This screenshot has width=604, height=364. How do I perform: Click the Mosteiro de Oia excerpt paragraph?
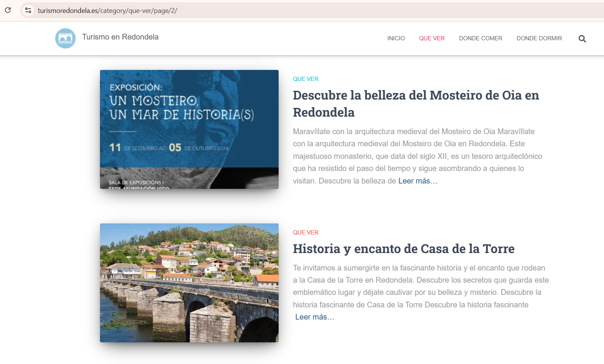pyautogui.click(x=417, y=156)
